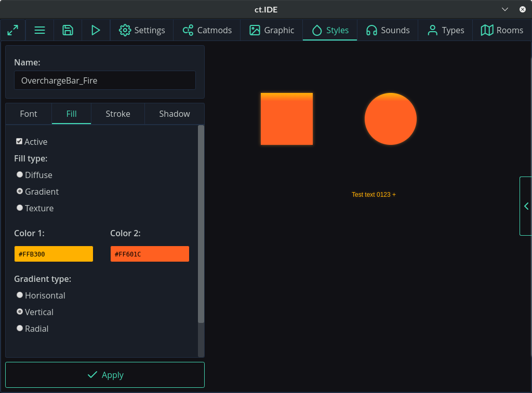The height and width of the screenshot is (393, 532).
Task: Expand the side panel chevron on right edge
Action: [526, 206]
